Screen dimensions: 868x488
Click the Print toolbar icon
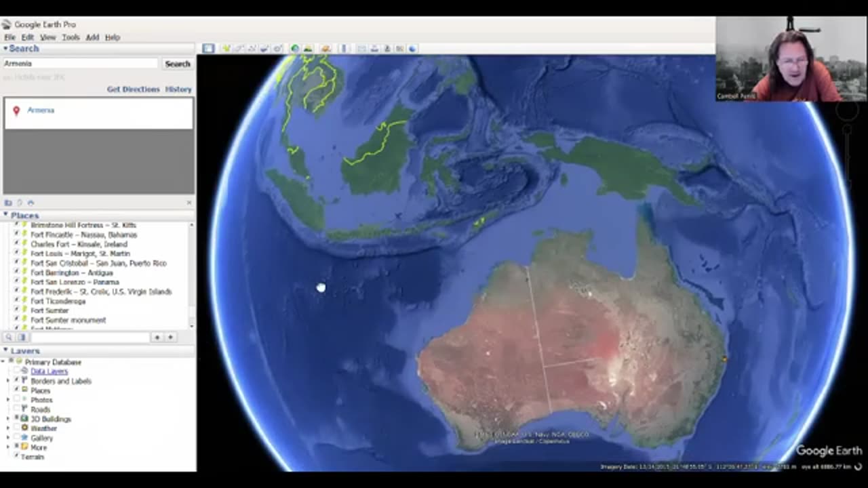[x=374, y=48]
